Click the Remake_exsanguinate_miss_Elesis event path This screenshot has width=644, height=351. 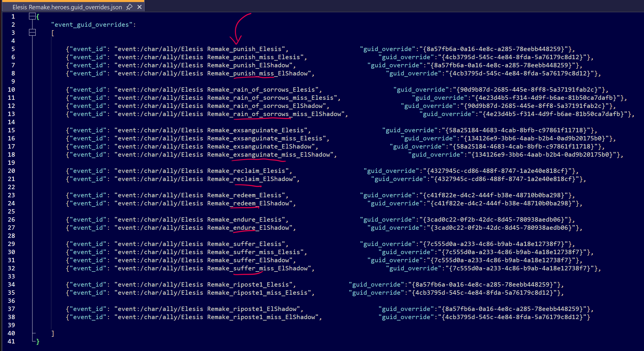click(x=220, y=138)
